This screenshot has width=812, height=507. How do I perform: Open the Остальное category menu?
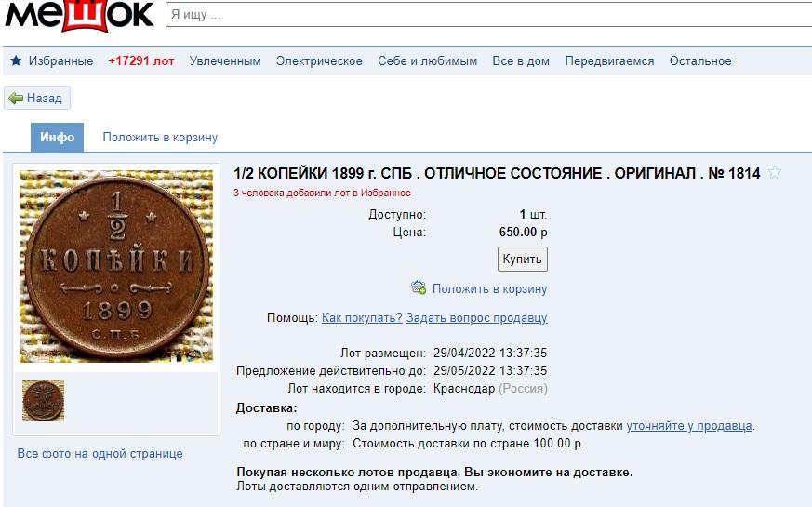pyautogui.click(x=700, y=61)
